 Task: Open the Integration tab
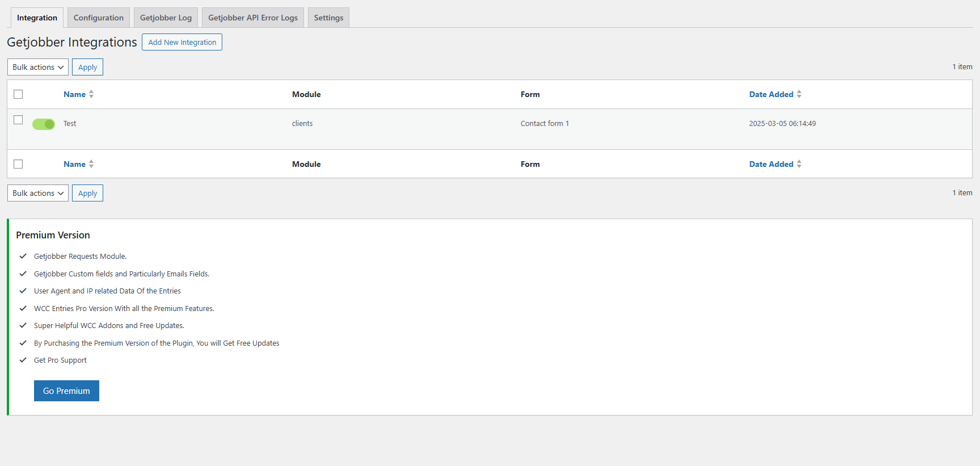pos(37,18)
